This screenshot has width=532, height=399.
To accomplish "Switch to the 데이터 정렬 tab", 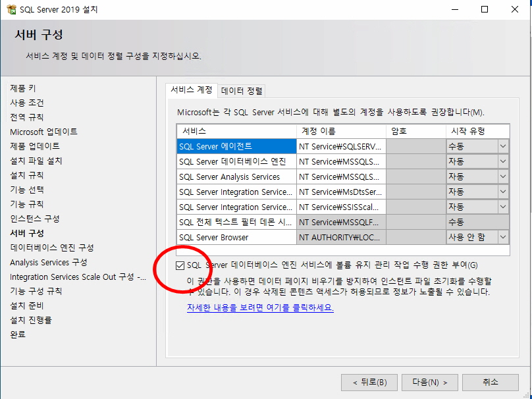I will click(x=242, y=91).
